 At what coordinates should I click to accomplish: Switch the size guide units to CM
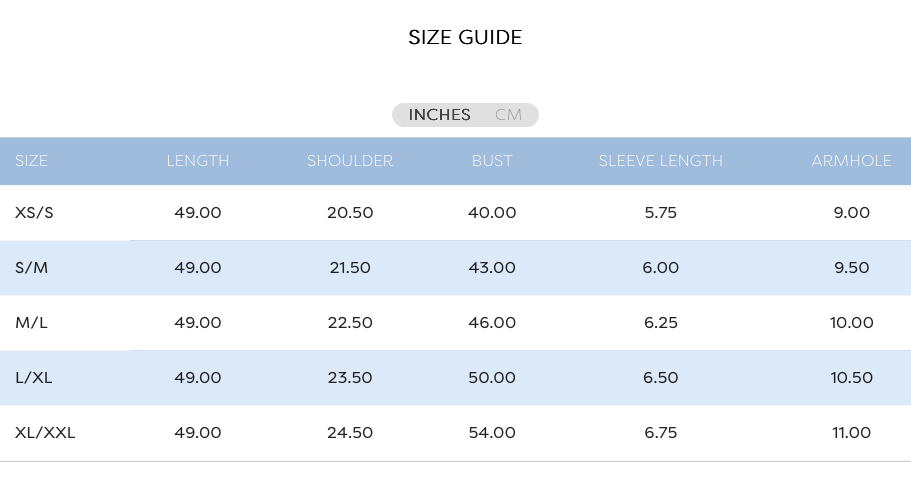tap(508, 115)
